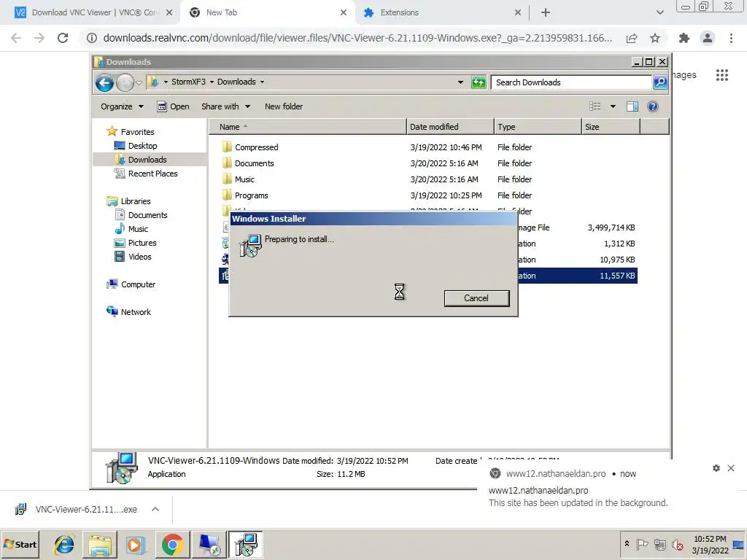Launch Internet Explorer from taskbar

click(x=64, y=544)
